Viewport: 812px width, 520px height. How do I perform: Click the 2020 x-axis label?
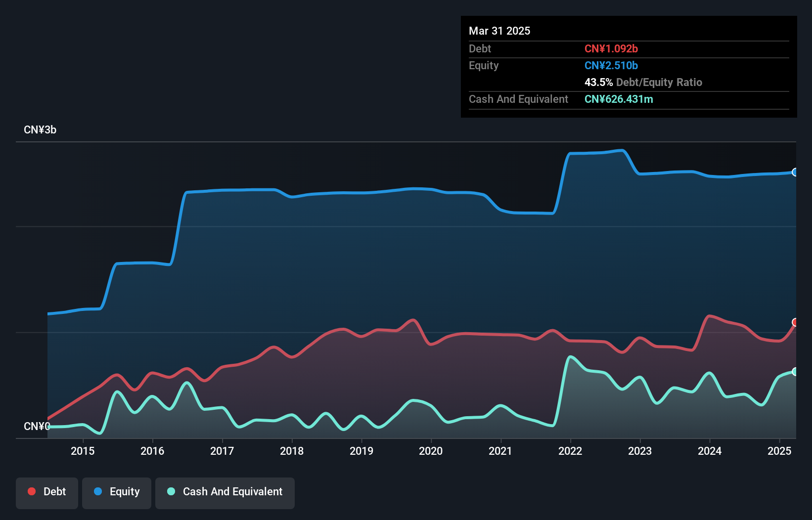click(431, 451)
